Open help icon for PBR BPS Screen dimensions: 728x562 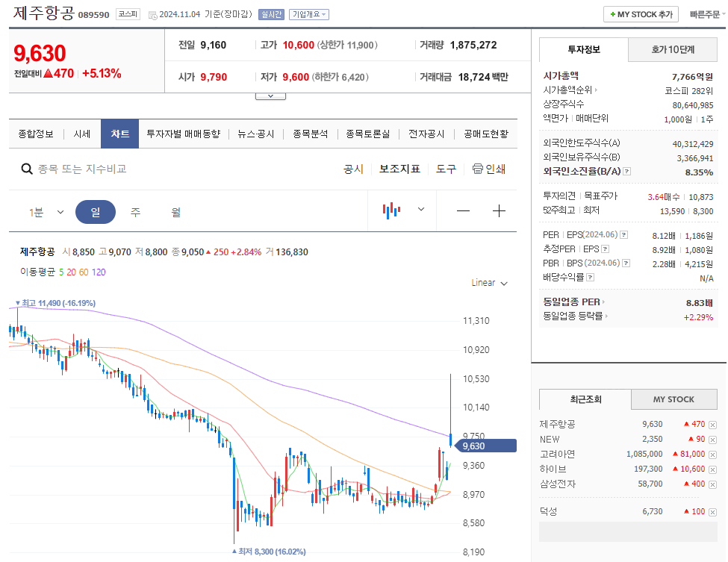626,263
